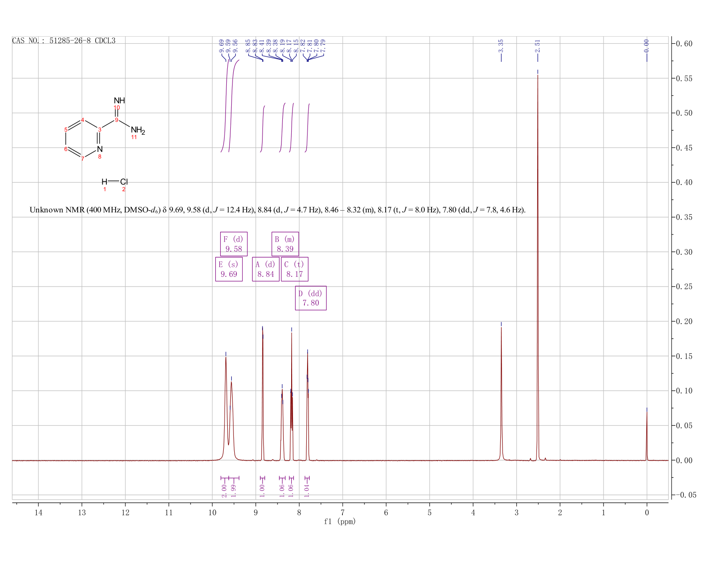
Task: Select the multiplet box B (m) 8.39
Action: point(285,244)
